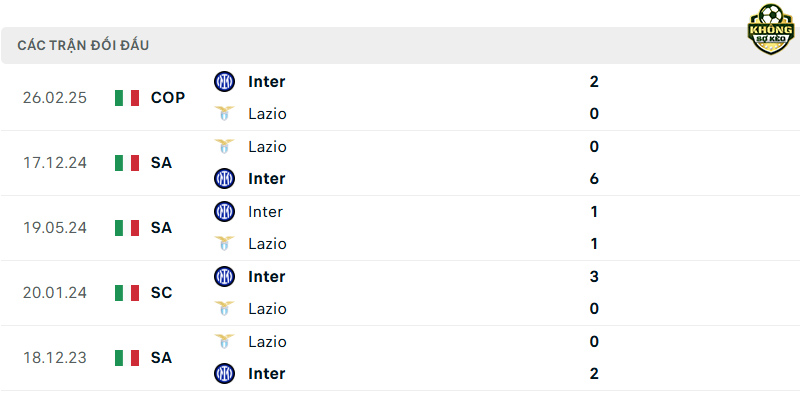Select the COP competition label
Viewport: 800px width, 400px height.
pos(168,97)
